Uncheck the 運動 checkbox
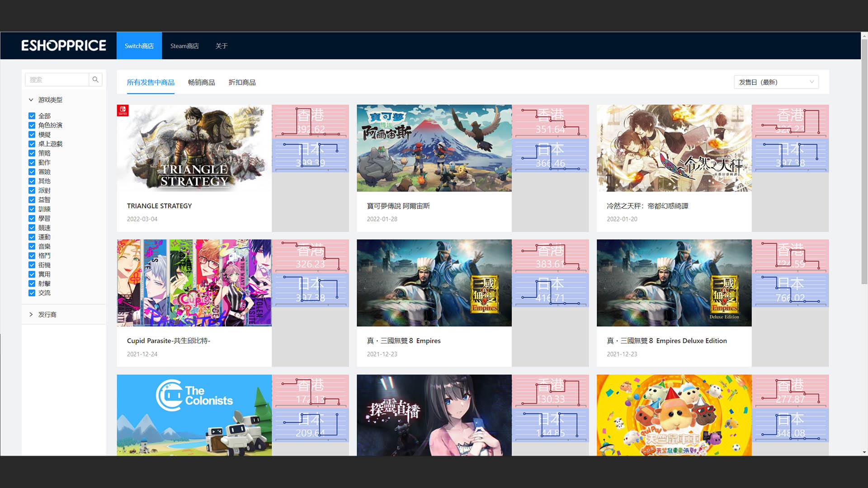The height and width of the screenshot is (488, 868). pos(32,237)
